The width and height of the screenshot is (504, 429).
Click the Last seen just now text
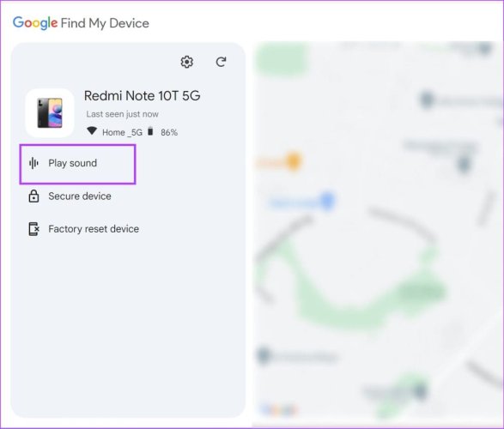[122, 114]
